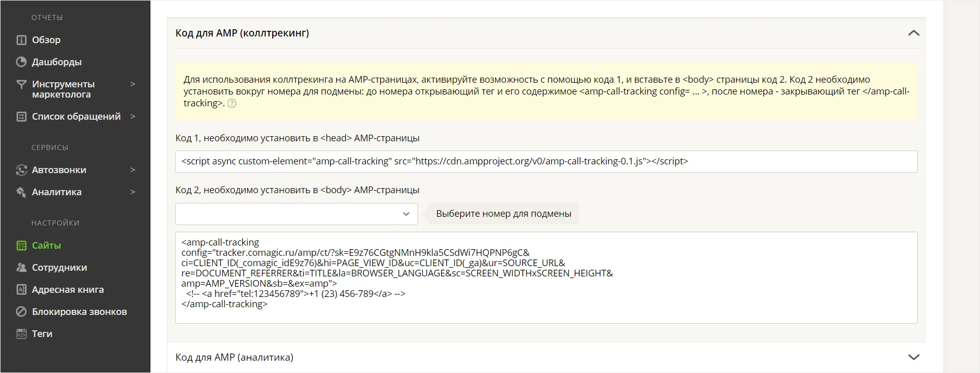Open the number substitution dropdown
Image resolution: width=980 pixels, height=373 pixels.
coord(296,214)
